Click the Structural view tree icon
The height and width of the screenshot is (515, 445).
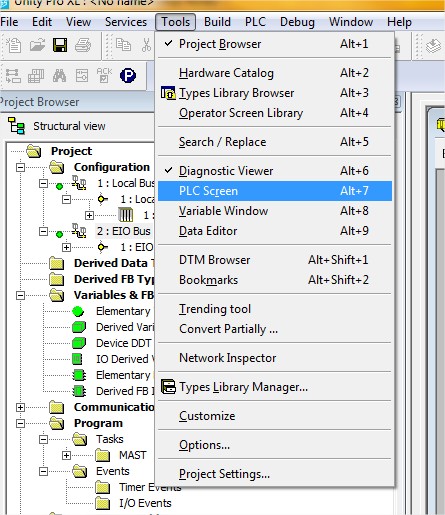click(x=16, y=126)
